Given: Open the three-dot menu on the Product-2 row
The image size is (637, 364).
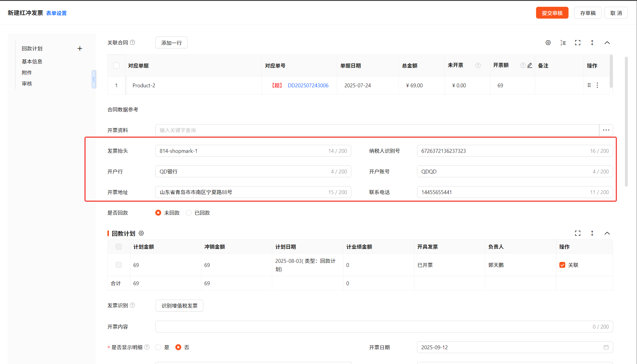Looking at the screenshot, I should [x=597, y=85].
